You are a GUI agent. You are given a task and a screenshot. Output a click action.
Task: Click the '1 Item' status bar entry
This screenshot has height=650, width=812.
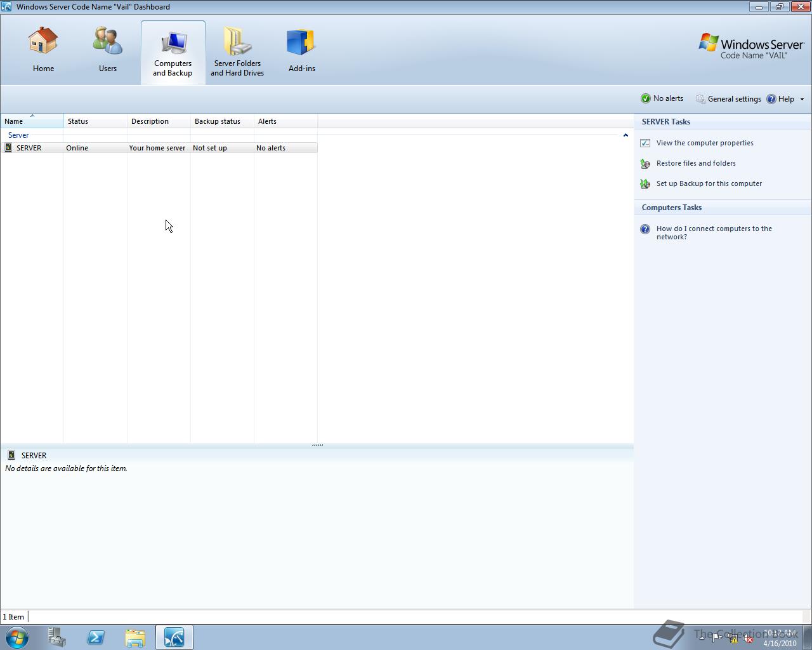(x=13, y=616)
